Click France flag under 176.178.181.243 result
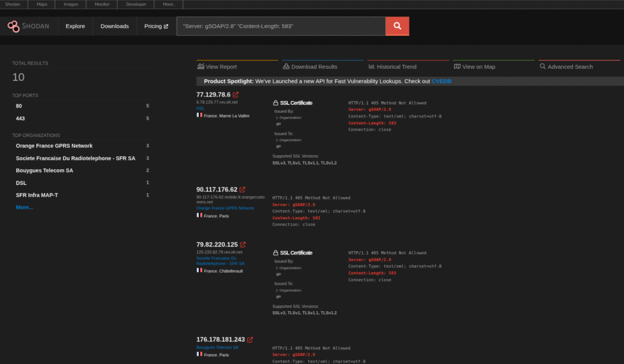 pyautogui.click(x=199, y=354)
